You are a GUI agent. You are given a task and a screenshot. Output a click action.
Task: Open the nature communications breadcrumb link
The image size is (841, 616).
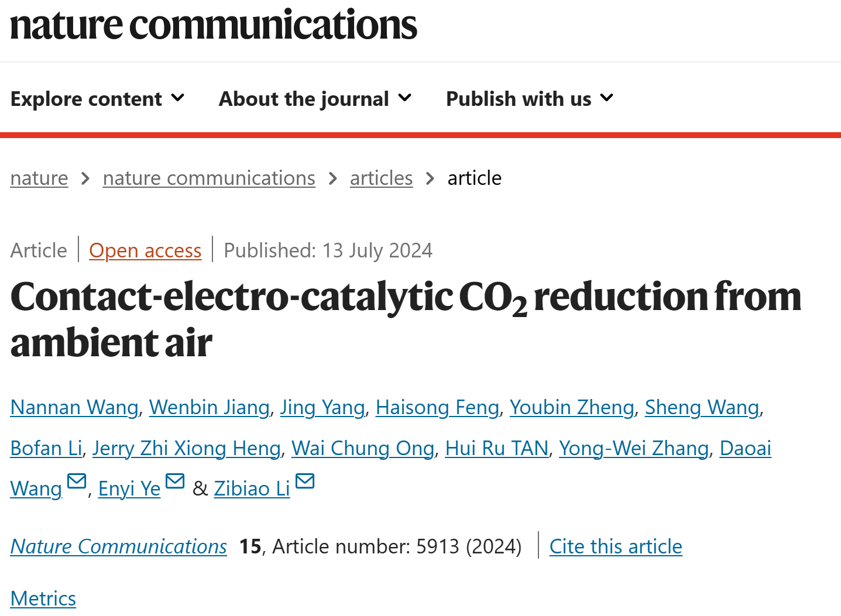pyautogui.click(x=209, y=178)
